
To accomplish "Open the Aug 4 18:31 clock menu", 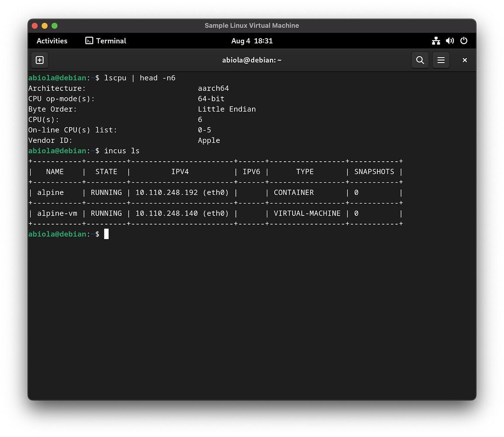I will point(252,41).
